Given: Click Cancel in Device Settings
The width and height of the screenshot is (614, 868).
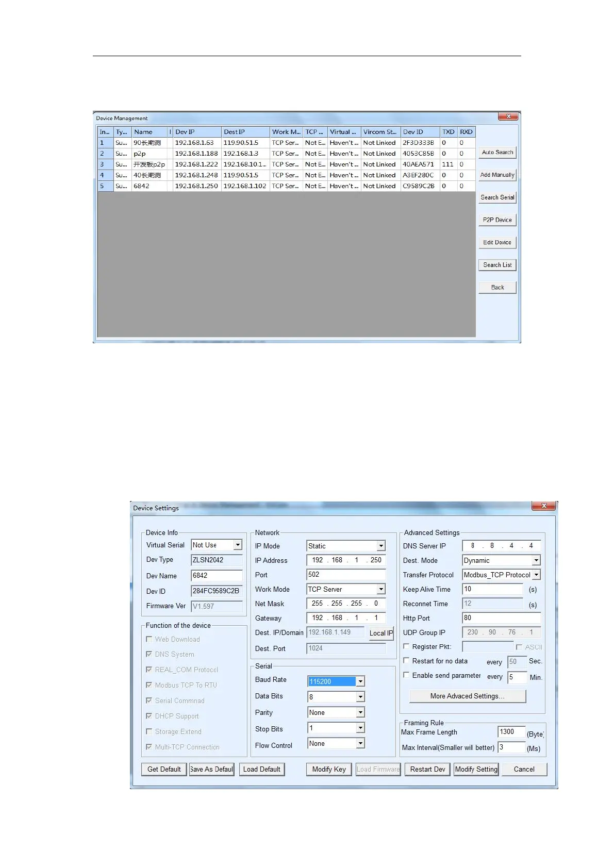Looking at the screenshot, I should pyautogui.click(x=524, y=770).
